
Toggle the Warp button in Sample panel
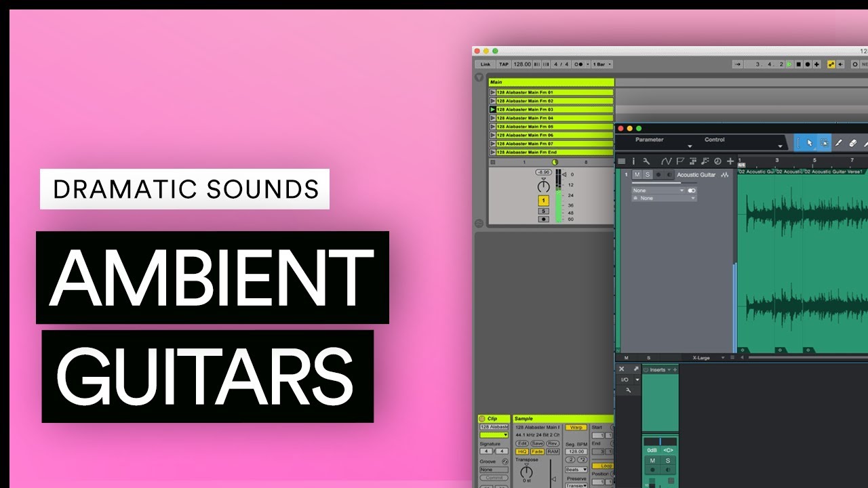pyautogui.click(x=576, y=427)
